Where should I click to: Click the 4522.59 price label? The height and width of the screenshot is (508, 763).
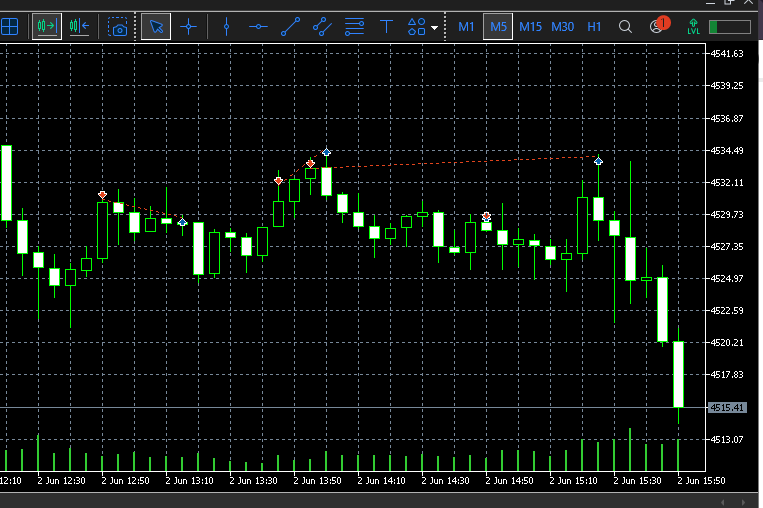coord(727,310)
